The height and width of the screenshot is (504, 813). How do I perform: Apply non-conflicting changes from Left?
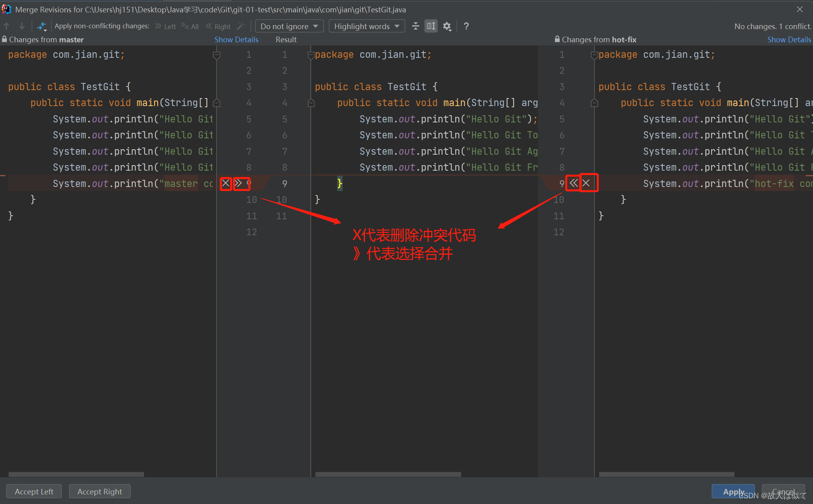(x=166, y=26)
